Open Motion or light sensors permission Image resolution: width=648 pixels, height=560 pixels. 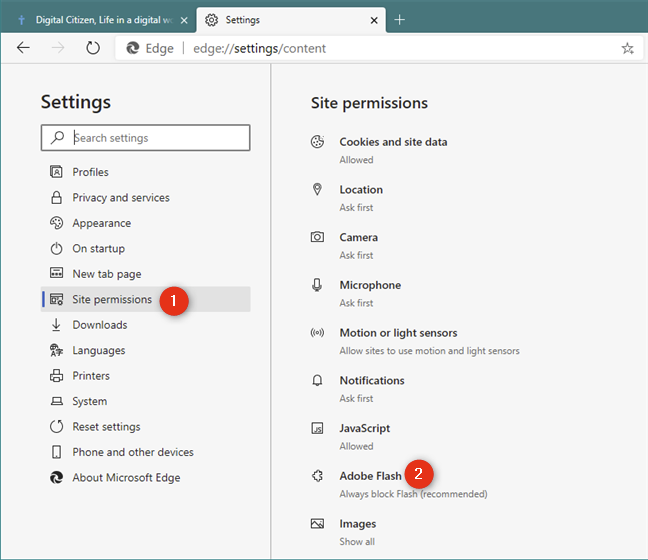point(398,333)
